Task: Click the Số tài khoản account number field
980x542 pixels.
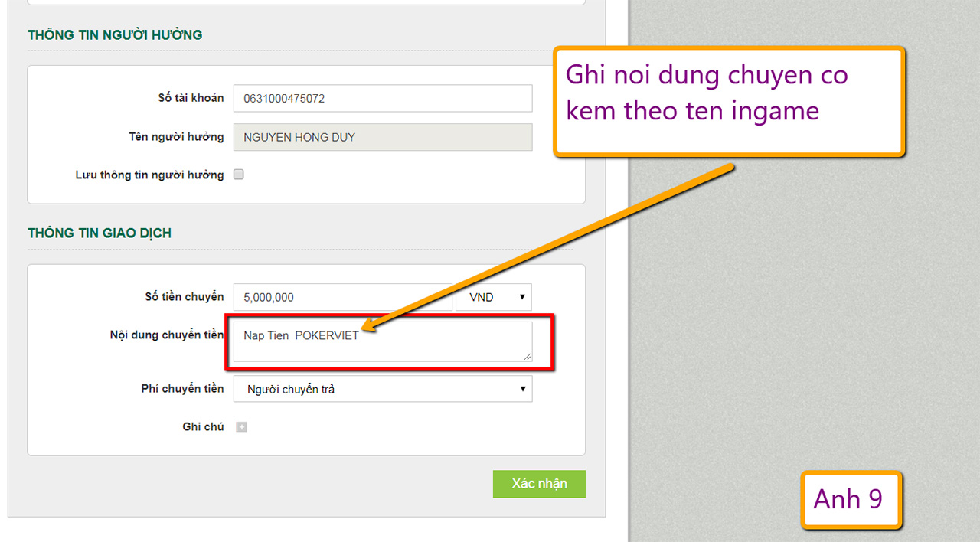Action: (383, 98)
